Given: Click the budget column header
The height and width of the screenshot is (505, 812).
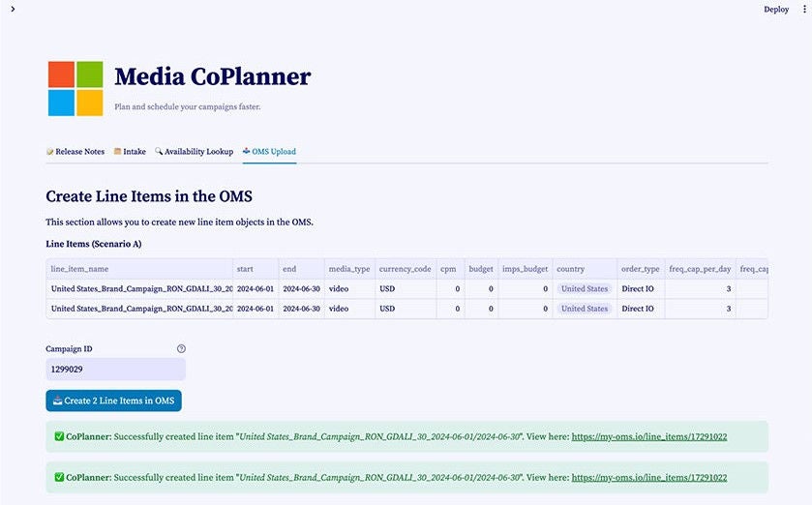Looking at the screenshot, I should click(481, 269).
